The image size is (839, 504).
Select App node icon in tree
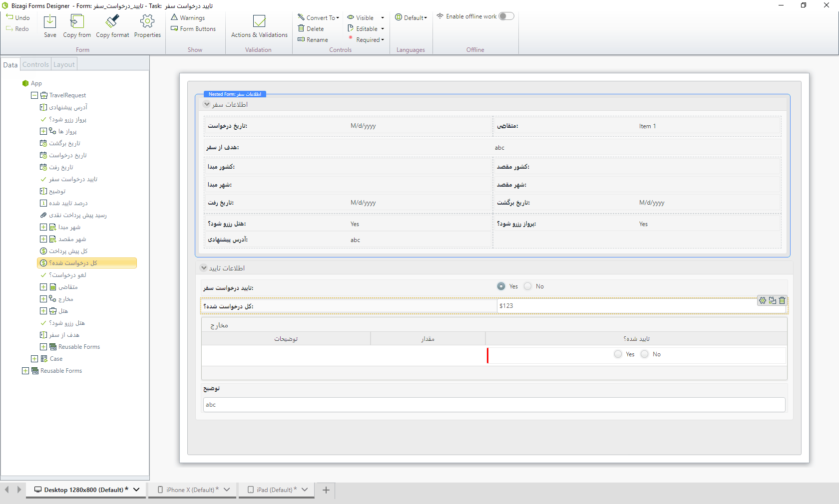point(25,83)
